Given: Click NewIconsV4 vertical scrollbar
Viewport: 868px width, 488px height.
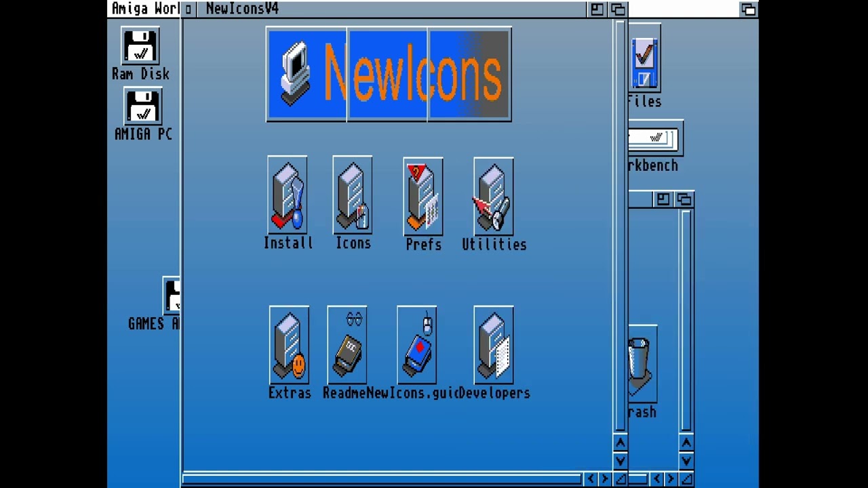Looking at the screenshot, I should pos(620,227).
